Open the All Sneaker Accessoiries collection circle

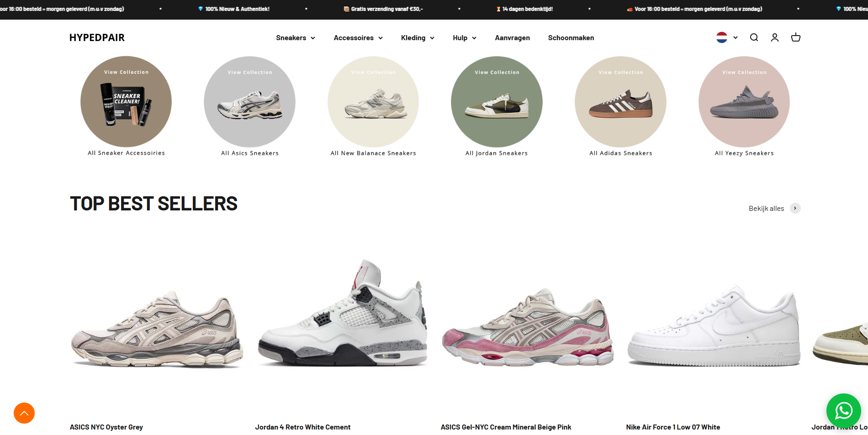[126, 102]
